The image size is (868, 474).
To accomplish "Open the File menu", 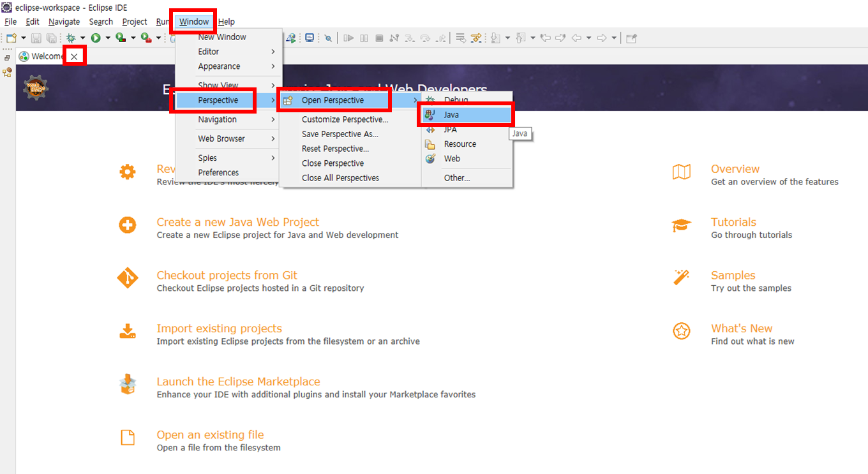I will coord(10,22).
